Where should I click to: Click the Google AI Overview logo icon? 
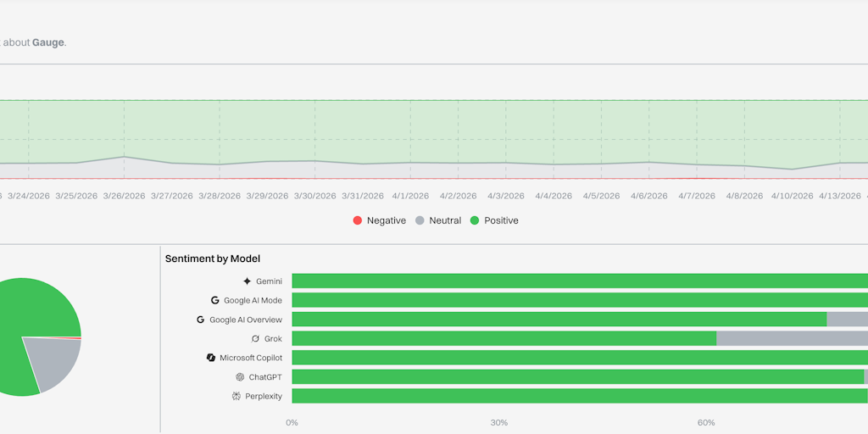tap(201, 320)
